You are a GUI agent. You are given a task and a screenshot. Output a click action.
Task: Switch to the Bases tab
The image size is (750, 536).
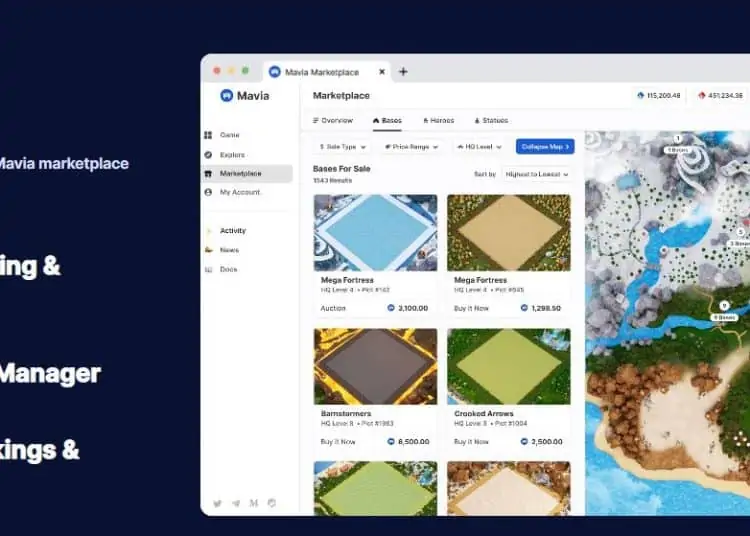387,120
